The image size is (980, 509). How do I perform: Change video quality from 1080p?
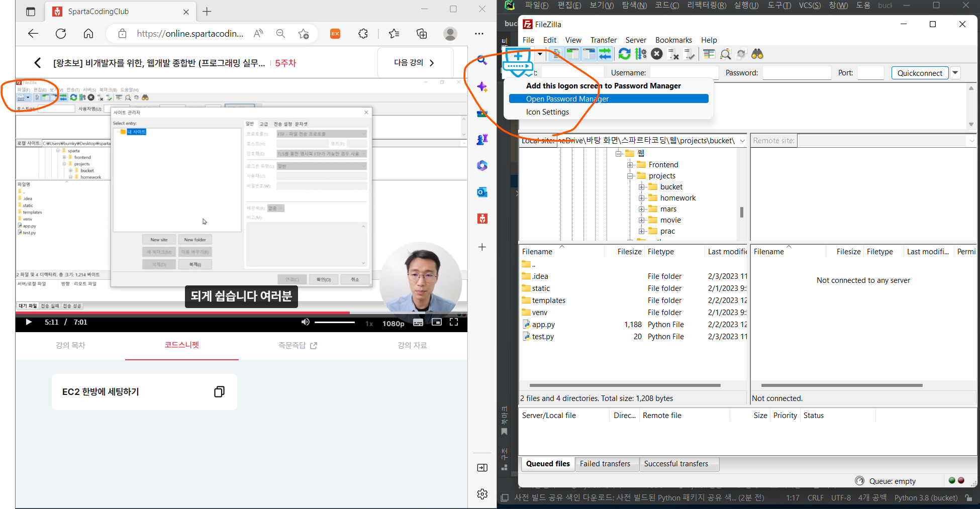pos(394,324)
